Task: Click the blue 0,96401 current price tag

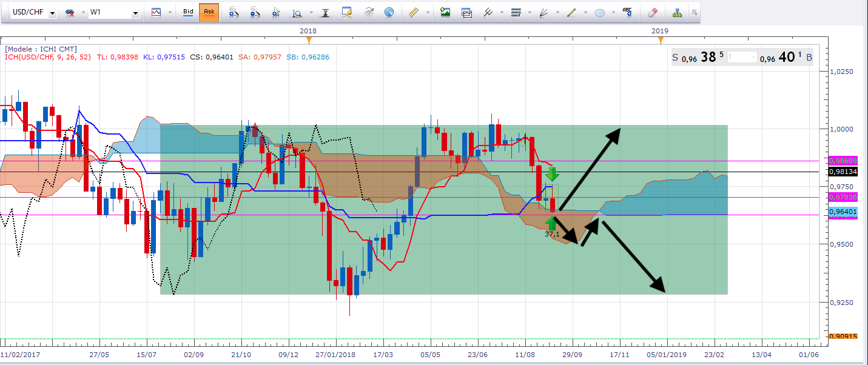Action: 842,212
